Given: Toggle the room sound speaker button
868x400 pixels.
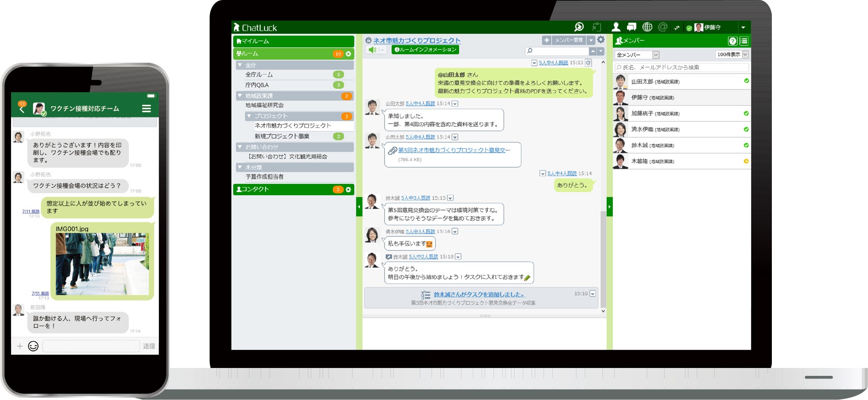Looking at the screenshot, I should click(373, 50).
